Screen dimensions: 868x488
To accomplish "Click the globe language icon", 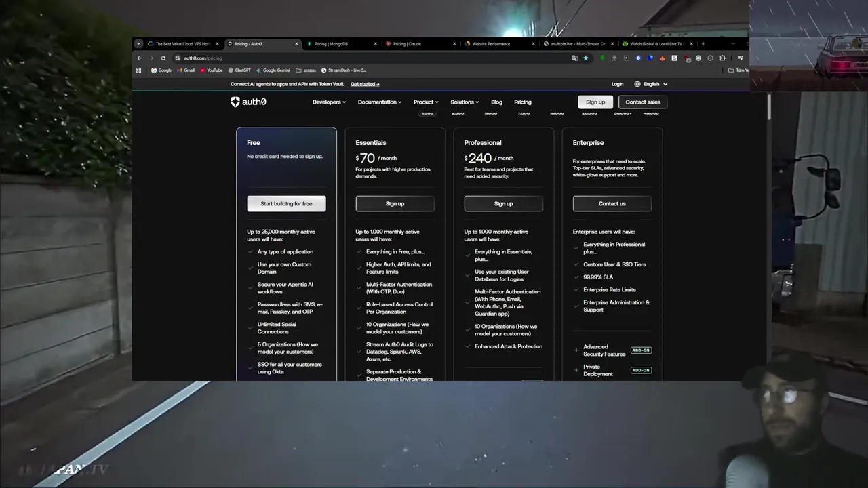I will pyautogui.click(x=637, y=84).
